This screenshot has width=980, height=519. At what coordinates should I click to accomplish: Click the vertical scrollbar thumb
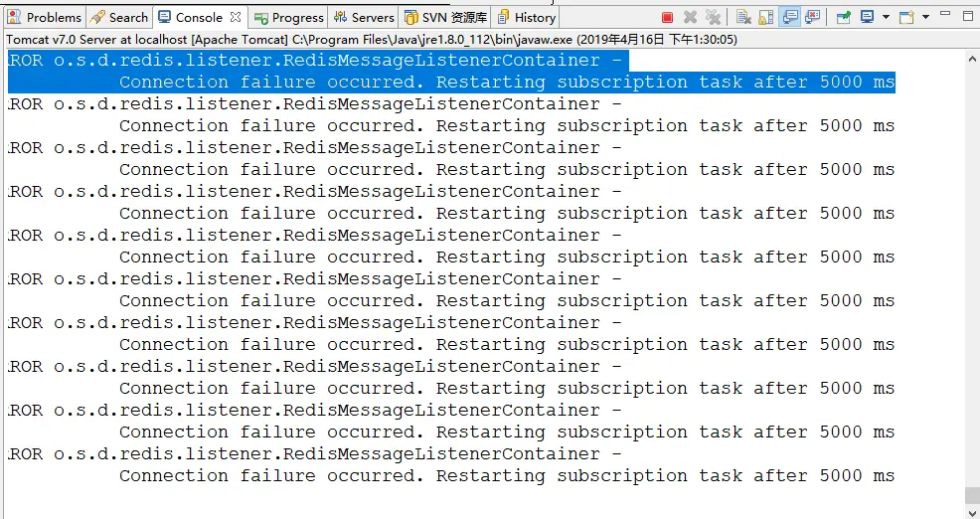pos(972,495)
